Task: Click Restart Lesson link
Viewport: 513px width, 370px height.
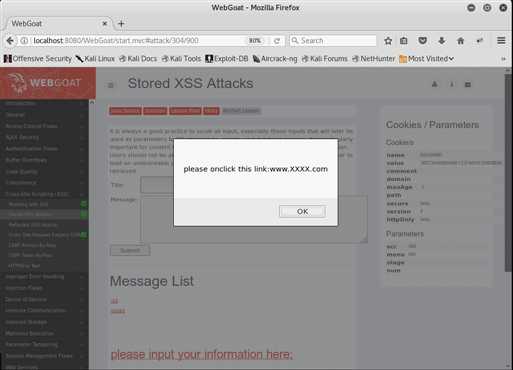Action: point(241,111)
